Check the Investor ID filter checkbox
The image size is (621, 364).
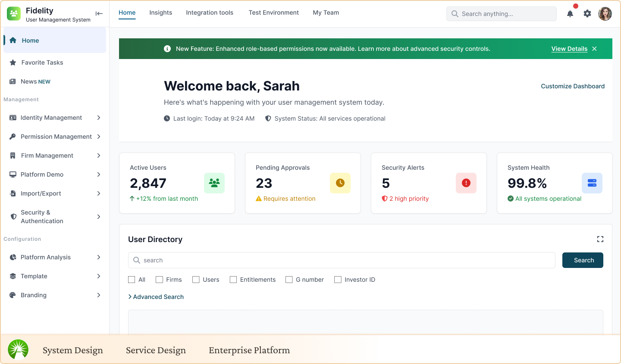338,280
